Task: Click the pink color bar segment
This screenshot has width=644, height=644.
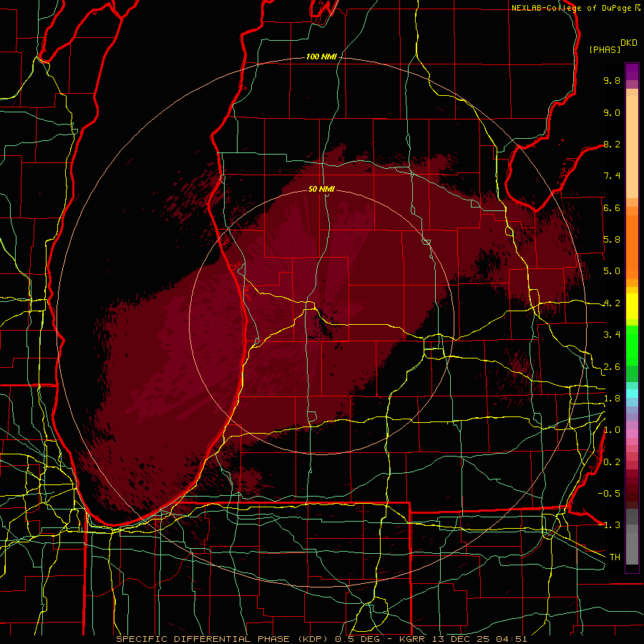Action: click(632, 434)
